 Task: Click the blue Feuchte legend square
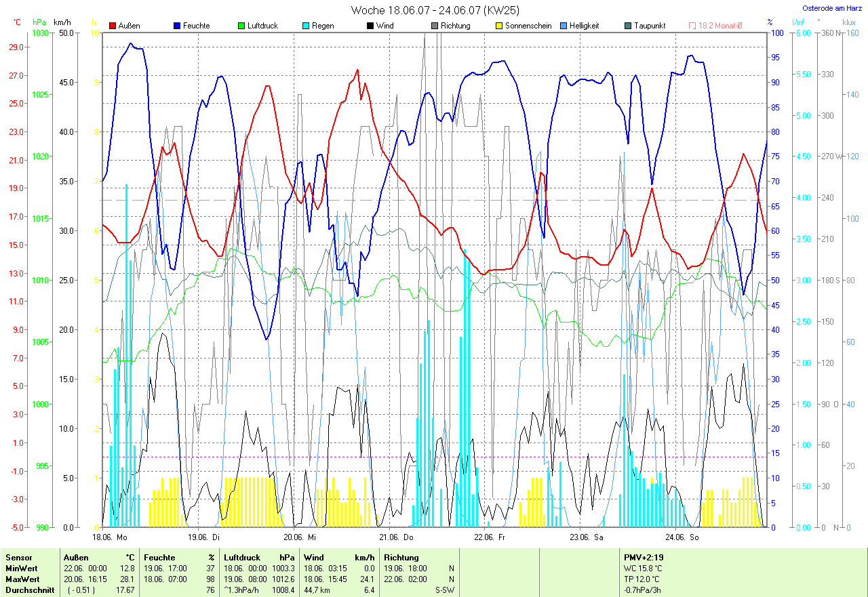178,26
